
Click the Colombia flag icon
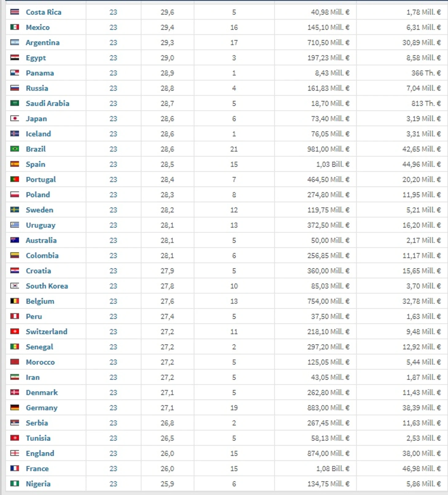point(14,255)
